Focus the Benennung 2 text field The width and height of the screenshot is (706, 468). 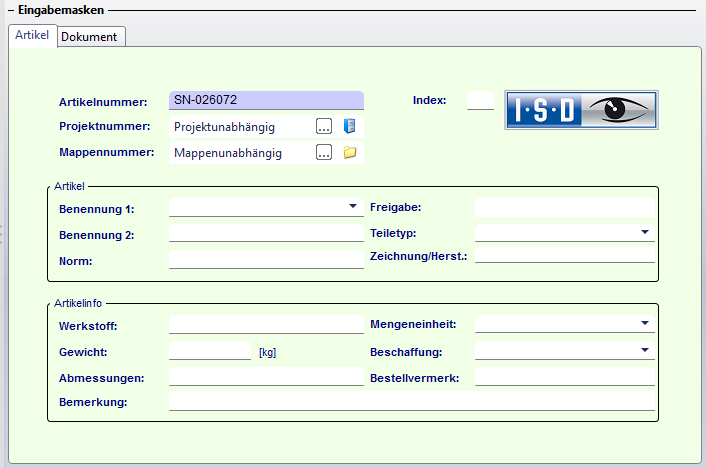point(266,234)
